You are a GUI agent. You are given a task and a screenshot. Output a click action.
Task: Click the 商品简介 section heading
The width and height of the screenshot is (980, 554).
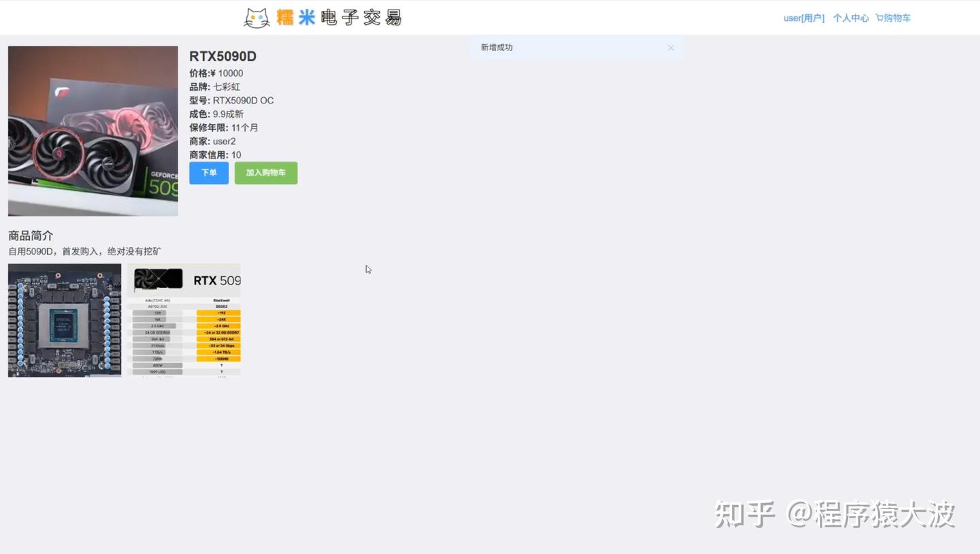[31, 236]
